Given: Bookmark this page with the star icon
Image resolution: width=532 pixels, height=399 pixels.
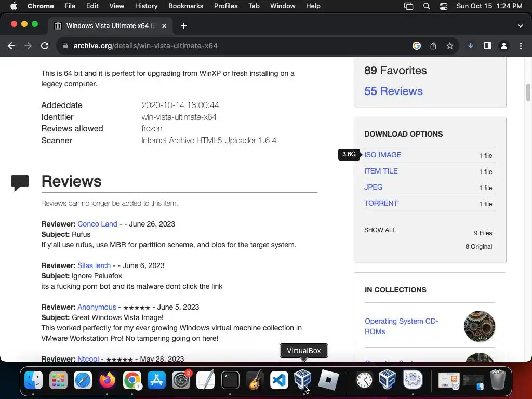Looking at the screenshot, I should (449, 46).
